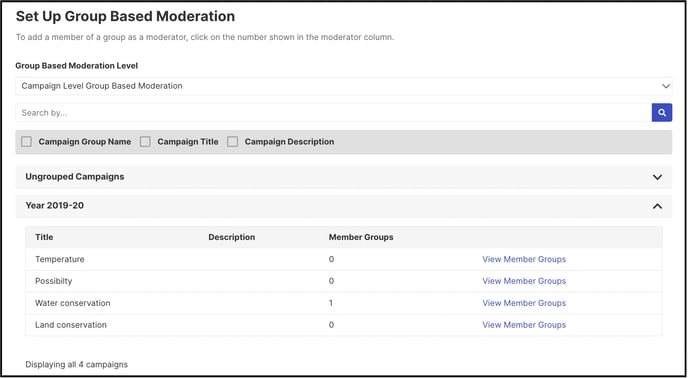Click the member group count 1 for Water conservation
The image size is (688, 378).
[331, 303]
